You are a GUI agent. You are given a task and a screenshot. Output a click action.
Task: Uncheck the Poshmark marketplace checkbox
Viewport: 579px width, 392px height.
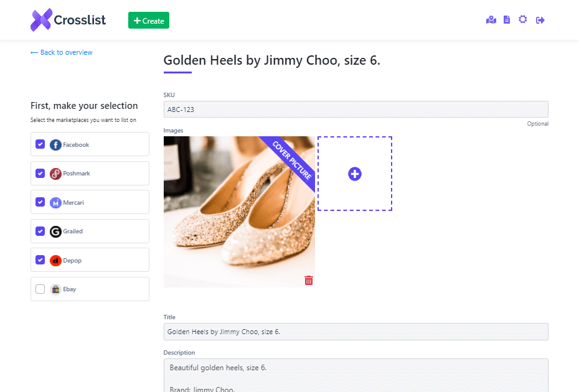[x=40, y=173]
